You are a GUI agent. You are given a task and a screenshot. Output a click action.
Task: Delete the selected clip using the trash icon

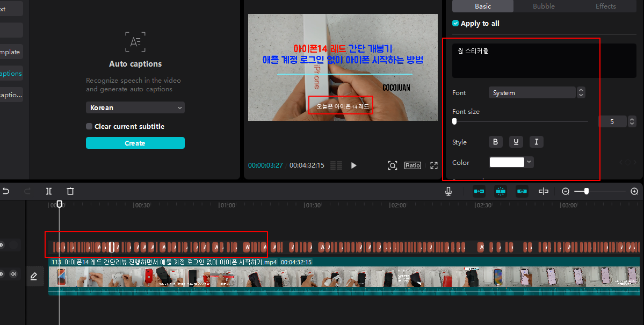(x=70, y=191)
